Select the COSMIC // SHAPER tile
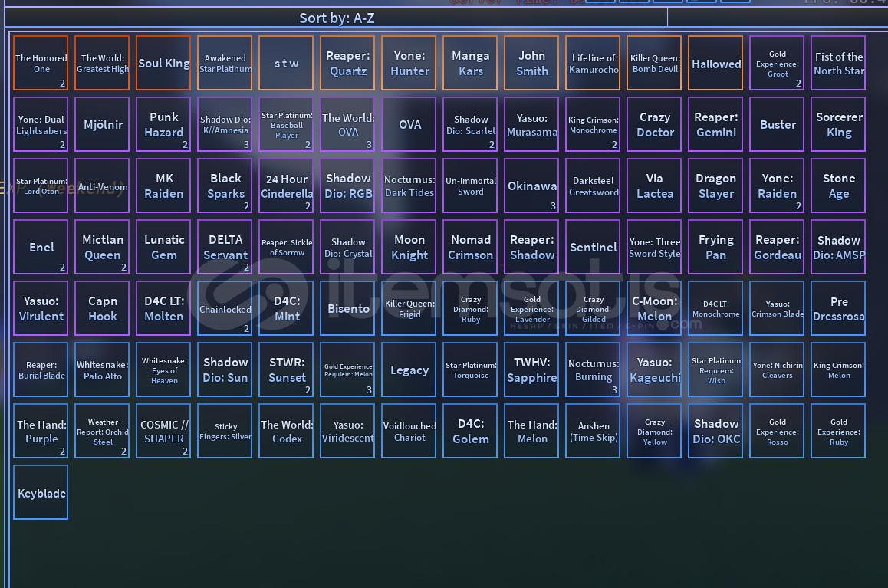 click(163, 431)
